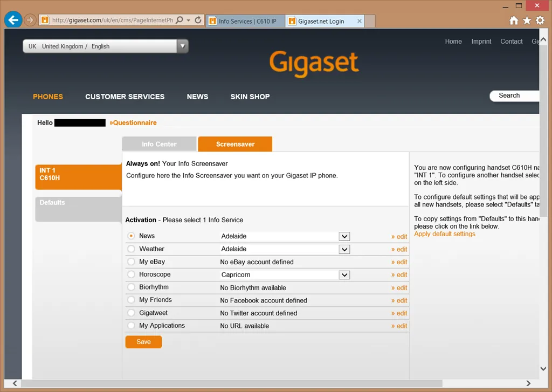Image resolution: width=552 pixels, height=392 pixels.
Task: Select the Gigatweet radio button
Action: [131, 313]
